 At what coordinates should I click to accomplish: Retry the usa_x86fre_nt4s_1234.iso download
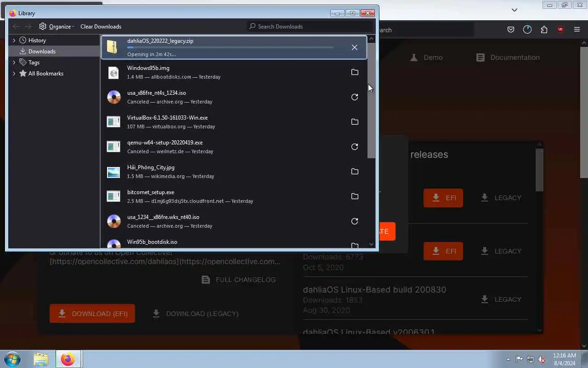tap(355, 97)
